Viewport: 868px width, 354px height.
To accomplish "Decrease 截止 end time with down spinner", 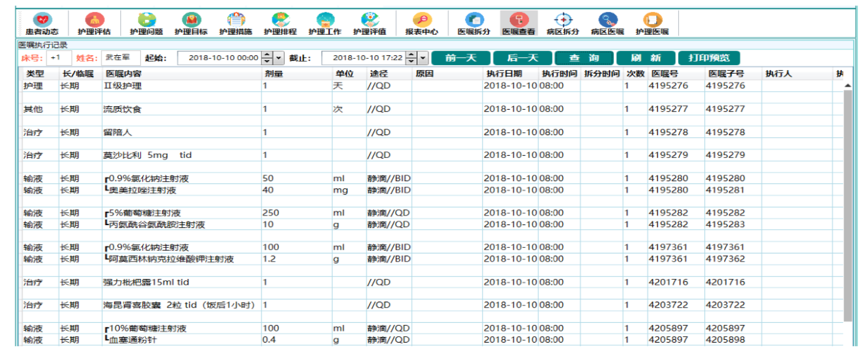I will click(411, 61).
